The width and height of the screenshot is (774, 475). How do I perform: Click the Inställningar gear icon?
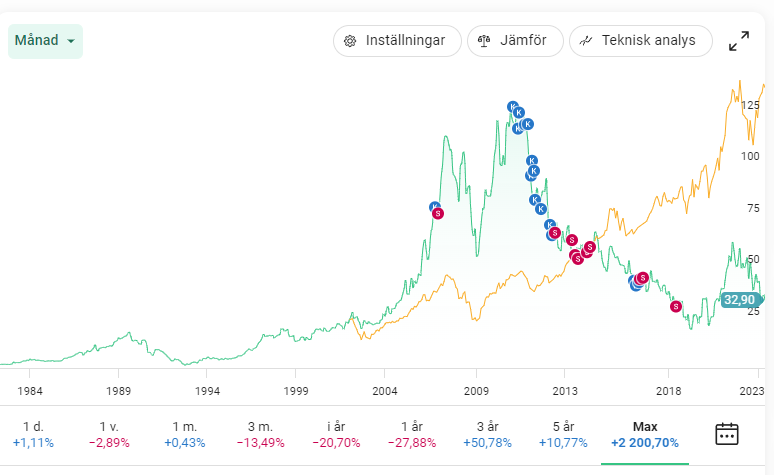point(350,41)
